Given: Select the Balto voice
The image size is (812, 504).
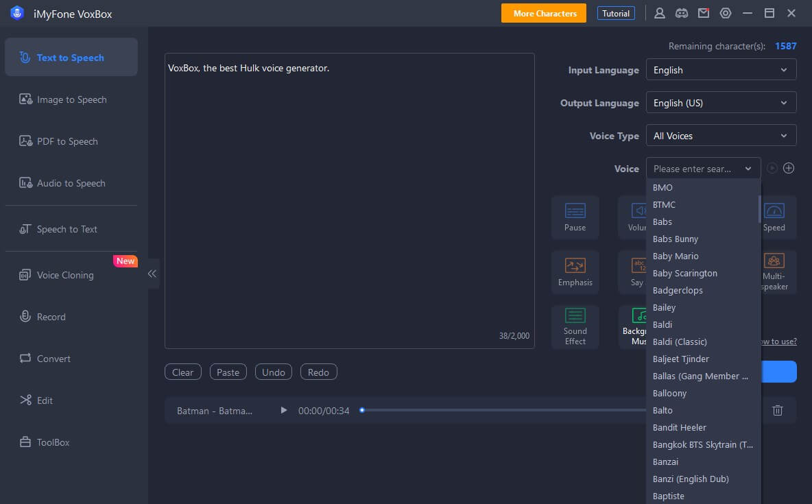Looking at the screenshot, I should point(703,410).
